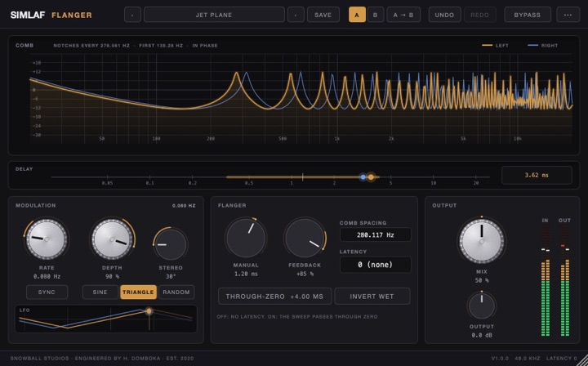Click the COMB SPACING value field
Image resolution: width=588 pixels, height=366 pixels.
376,234
